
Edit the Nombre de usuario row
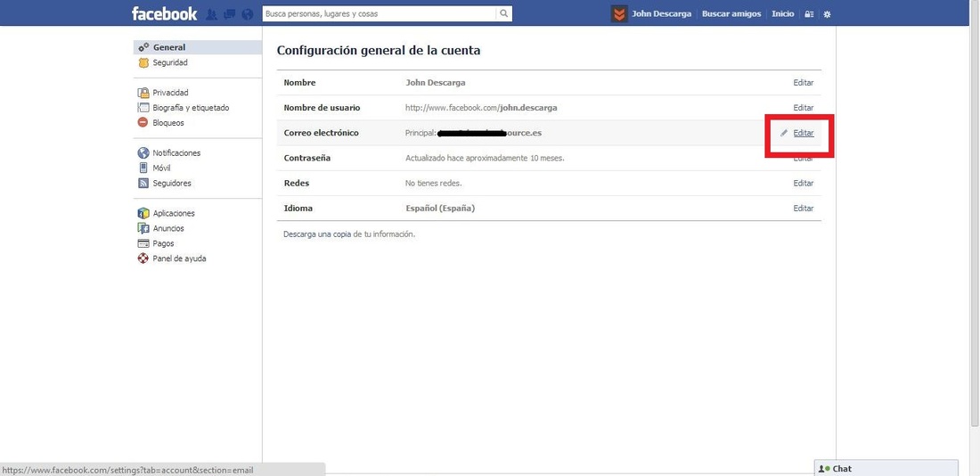(803, 108)
